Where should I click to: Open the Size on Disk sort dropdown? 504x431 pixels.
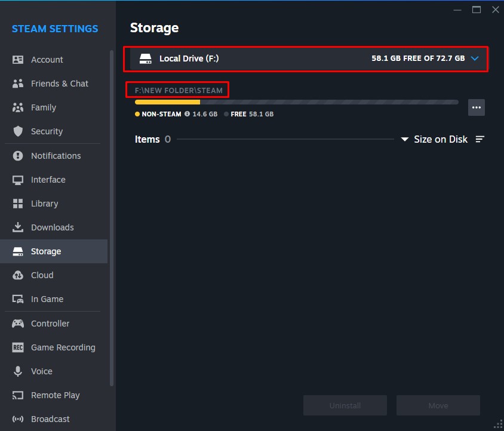pos(435,139)
